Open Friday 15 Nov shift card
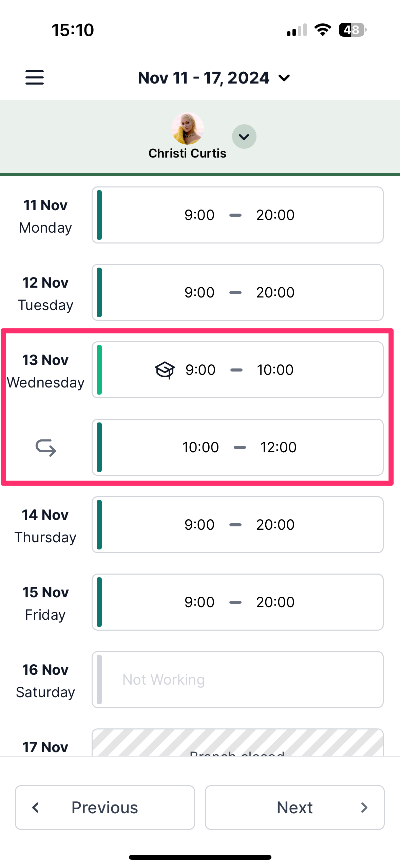The height and width of the screenshot is (868, 400). (x=237, y=602)
